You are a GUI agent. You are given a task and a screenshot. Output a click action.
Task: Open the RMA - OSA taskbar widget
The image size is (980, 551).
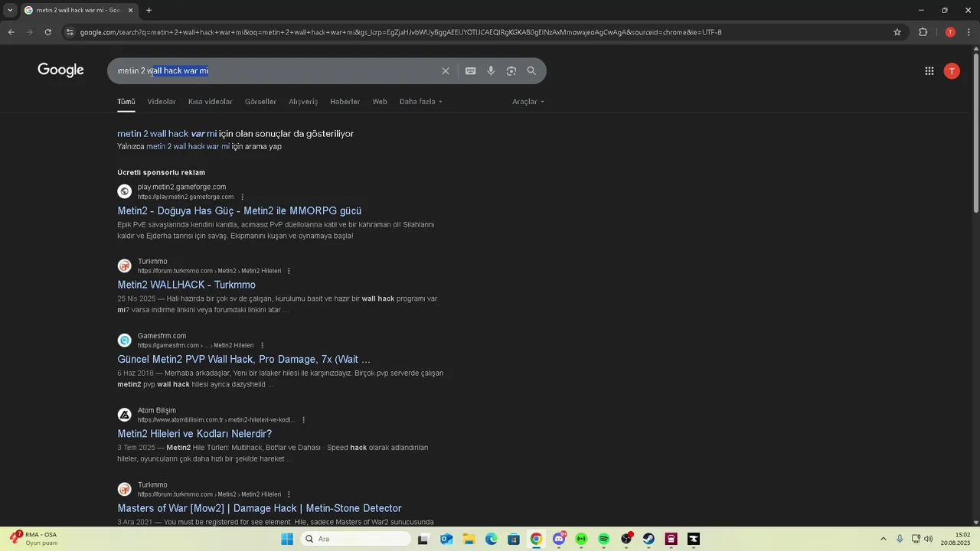tap(34, 539)
